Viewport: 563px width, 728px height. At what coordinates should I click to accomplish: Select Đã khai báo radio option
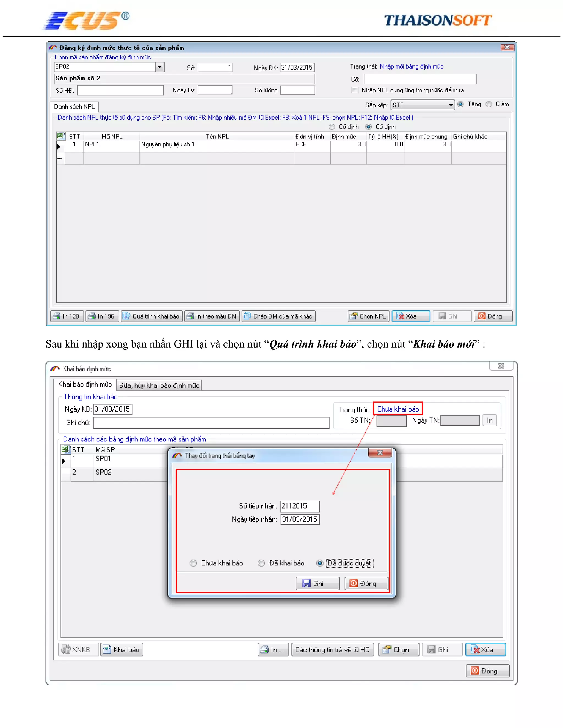tap(261, 563)
